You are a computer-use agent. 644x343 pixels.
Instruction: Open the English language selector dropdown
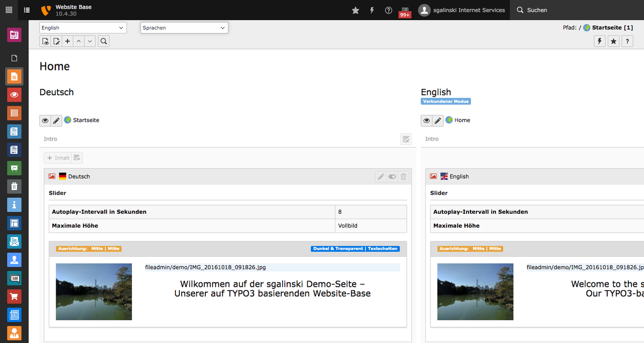coord(83,27)
